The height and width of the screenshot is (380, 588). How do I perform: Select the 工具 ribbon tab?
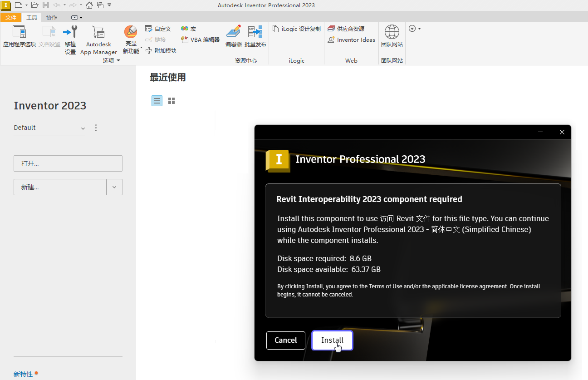pos(32,17)
